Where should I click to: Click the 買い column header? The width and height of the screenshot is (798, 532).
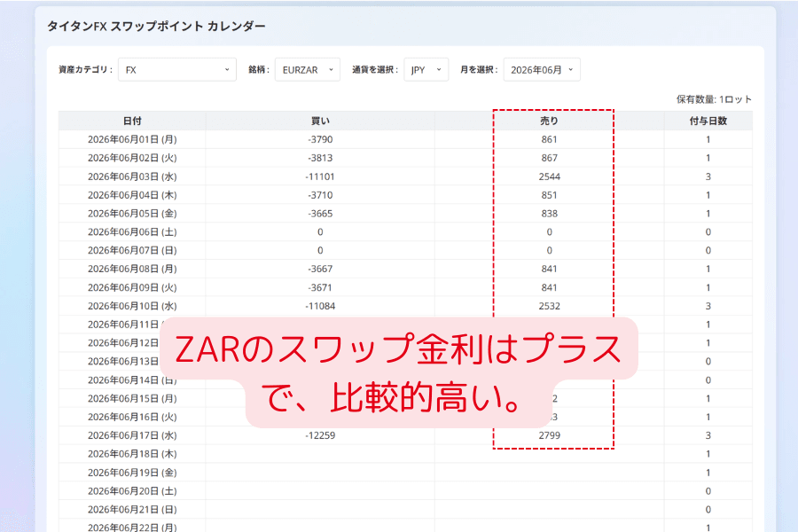320,121
